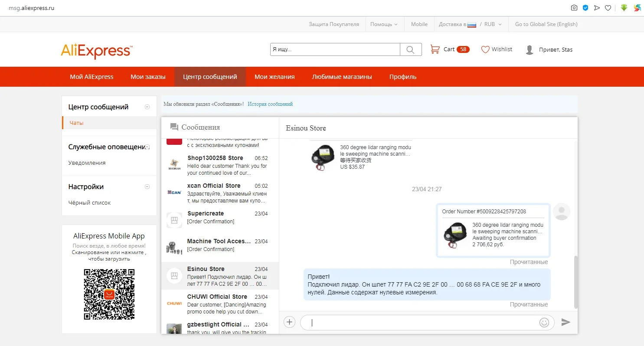Open Уведомления in the sidebar
The image size is (644, 346).
87,163
